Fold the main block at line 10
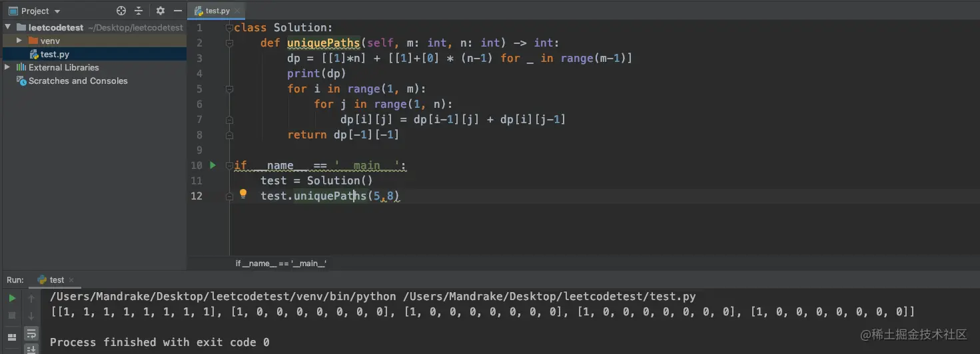This screenshot has height=354, width=980. click(x=229, y=165)
